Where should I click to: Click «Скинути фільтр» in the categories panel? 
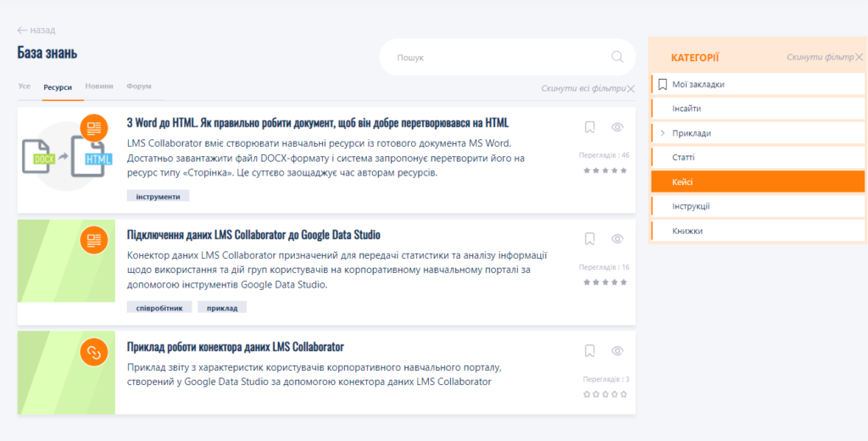820,57
